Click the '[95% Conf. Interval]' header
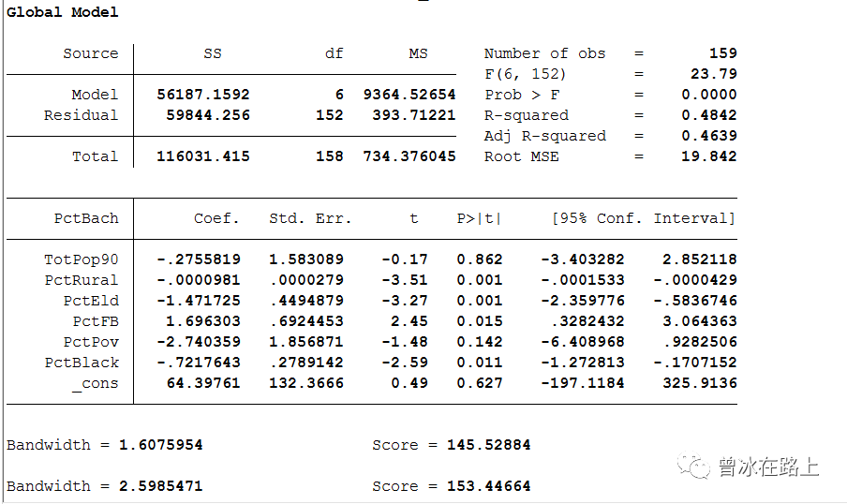 [644, 218]
